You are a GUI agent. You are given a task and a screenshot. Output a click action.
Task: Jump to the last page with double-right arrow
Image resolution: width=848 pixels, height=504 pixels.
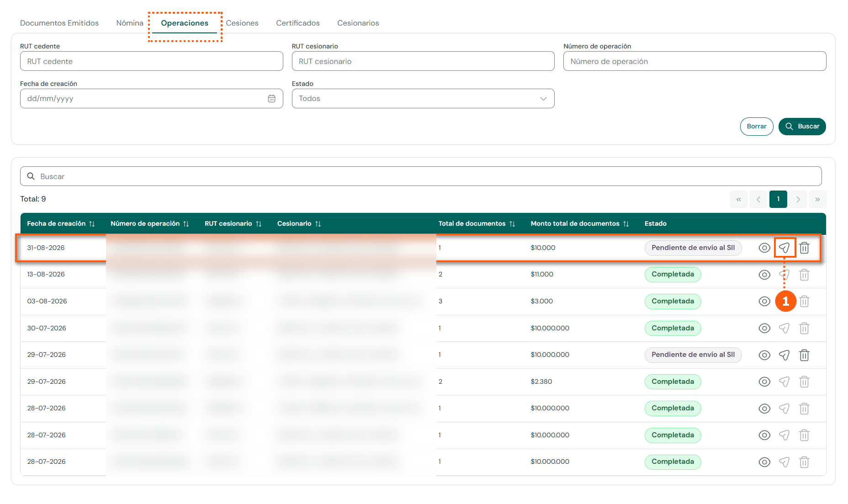818,199
